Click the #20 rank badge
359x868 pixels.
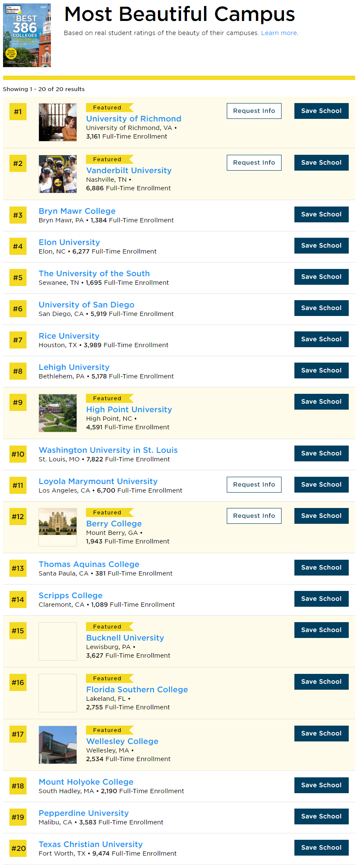coord(18,849)
